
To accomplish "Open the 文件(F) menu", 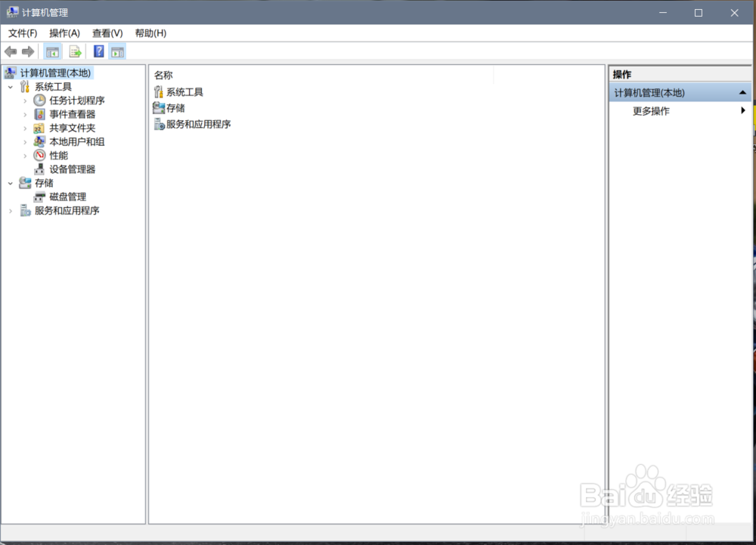I will point(23,33).
